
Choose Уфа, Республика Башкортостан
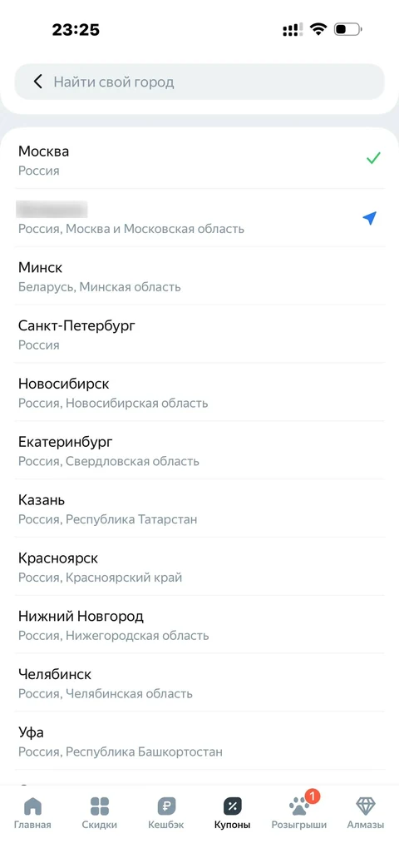pyautogui.click(x=199, y=742)
